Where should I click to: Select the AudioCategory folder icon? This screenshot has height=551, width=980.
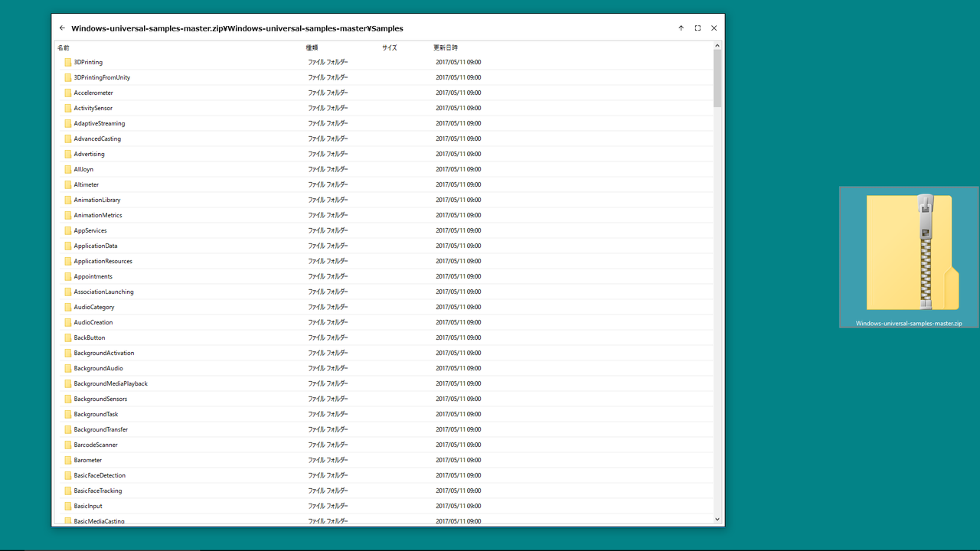tap(68, 307)
